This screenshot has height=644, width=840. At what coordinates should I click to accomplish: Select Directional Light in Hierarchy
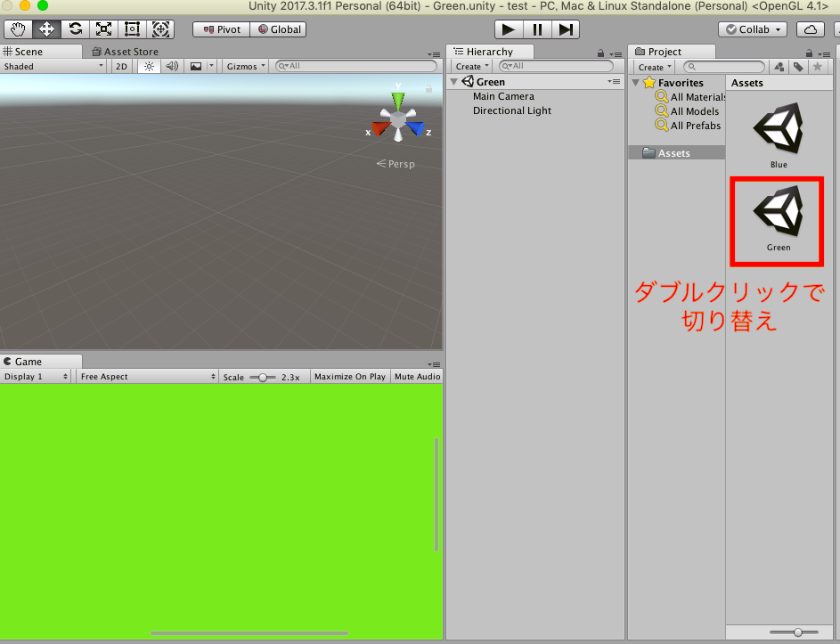[x=511, y=110]
